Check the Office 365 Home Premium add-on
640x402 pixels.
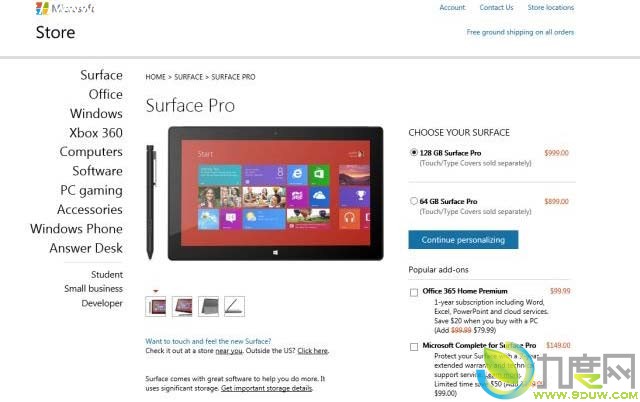(414, 292)
